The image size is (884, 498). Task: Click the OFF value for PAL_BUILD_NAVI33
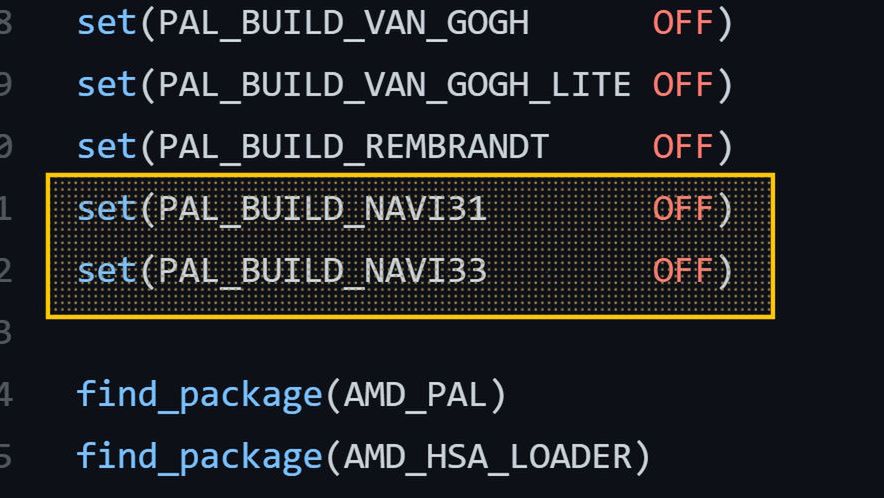(682, 270)
